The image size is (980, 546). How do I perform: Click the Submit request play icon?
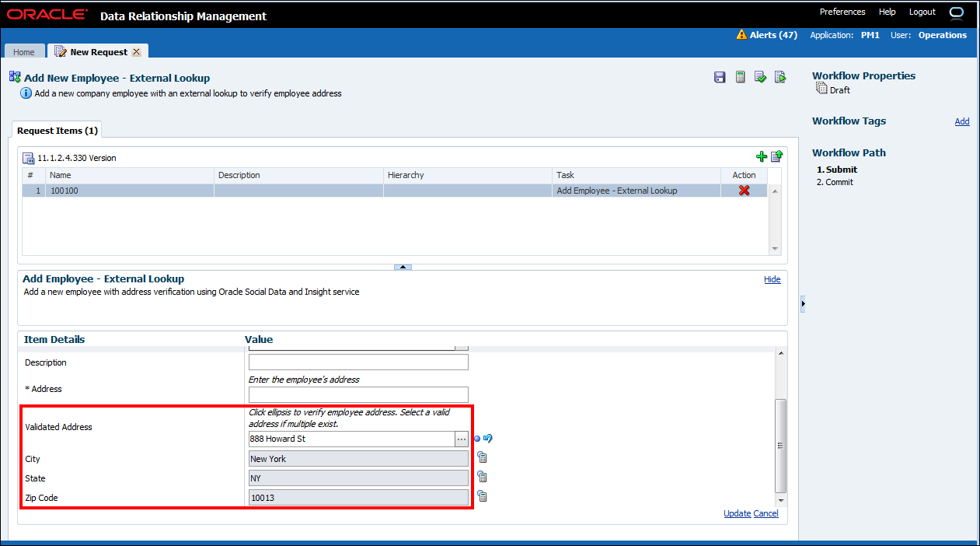[780, 77]
